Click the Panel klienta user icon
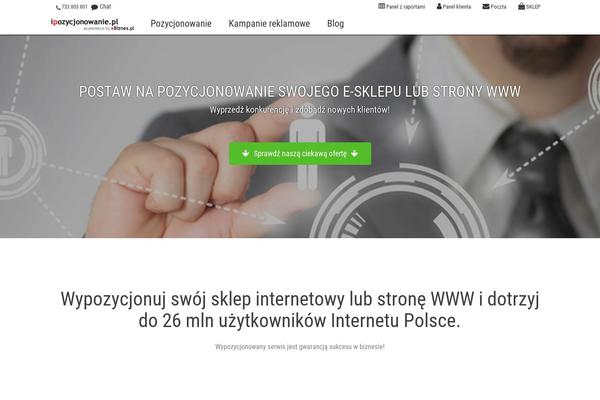The height and width of the screenshot is (400, 600). (439, 6)
